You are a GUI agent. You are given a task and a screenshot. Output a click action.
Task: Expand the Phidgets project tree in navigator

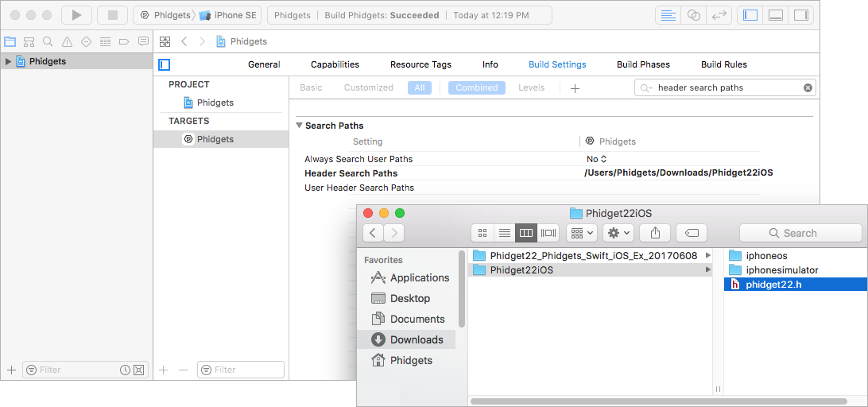click(8, 61)
